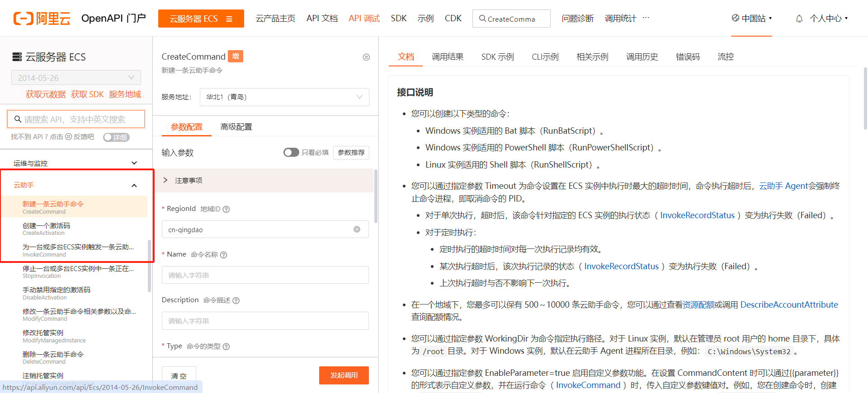
Task: Open the 中国站 site dropdown
Action: click(751, 19)
